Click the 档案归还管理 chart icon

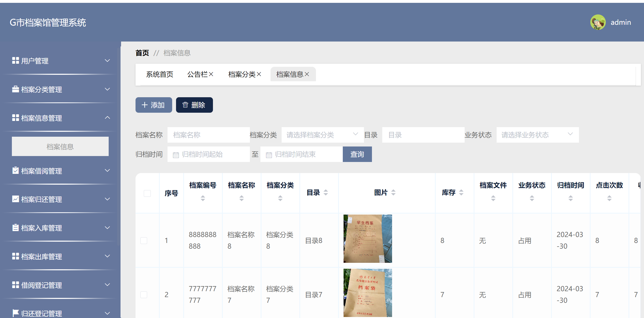15,199
